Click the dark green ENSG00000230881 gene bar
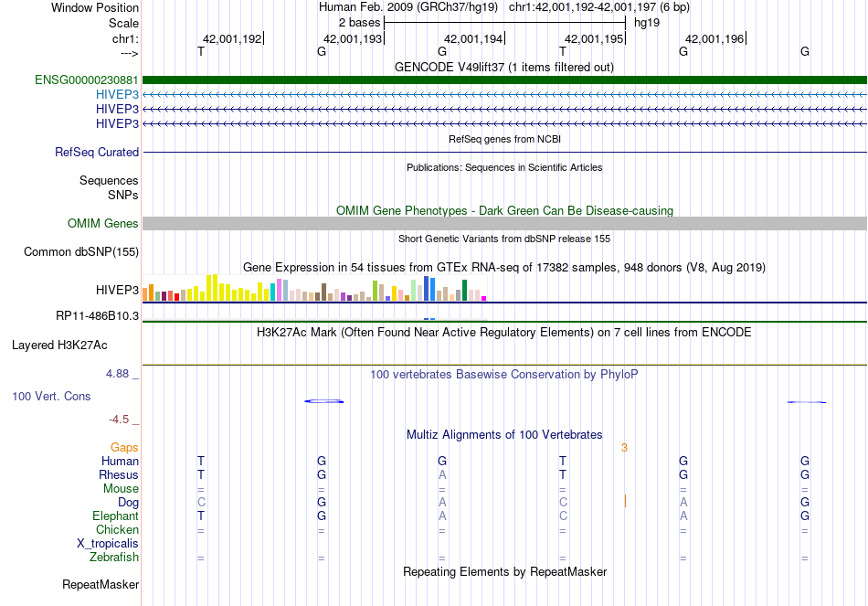This screenshot has height=606, width=868. [504, 80]
